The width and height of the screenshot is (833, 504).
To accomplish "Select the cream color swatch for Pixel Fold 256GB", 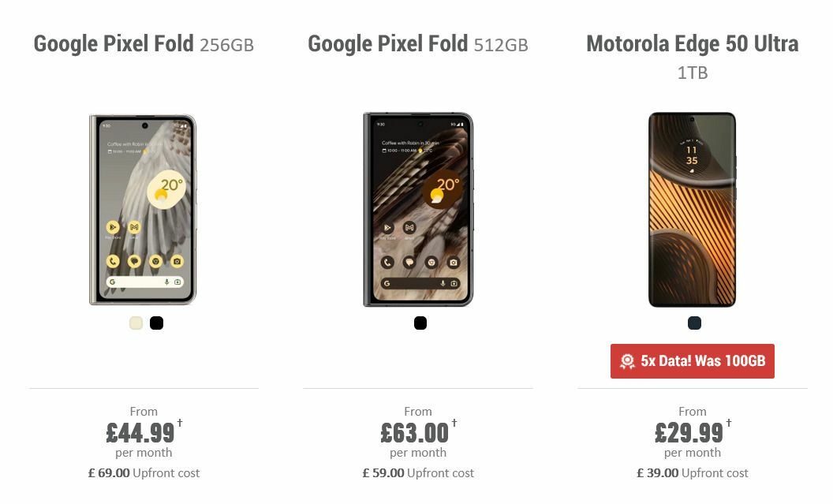I will click(136, 323).
